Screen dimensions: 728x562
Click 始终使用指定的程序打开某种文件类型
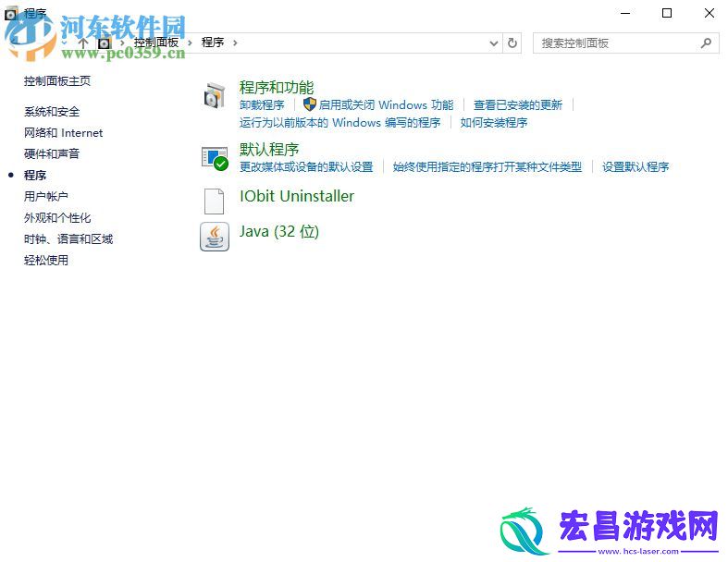(487, 166)
